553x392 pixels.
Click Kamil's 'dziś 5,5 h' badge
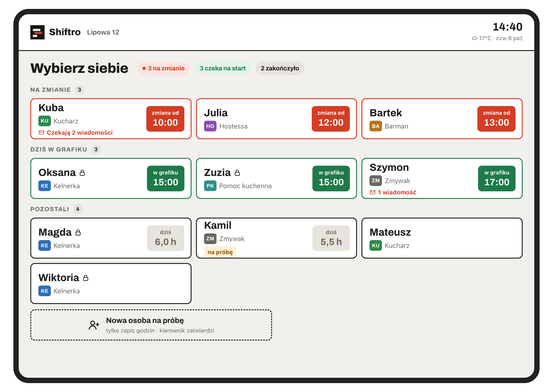(x=331, y=238)
